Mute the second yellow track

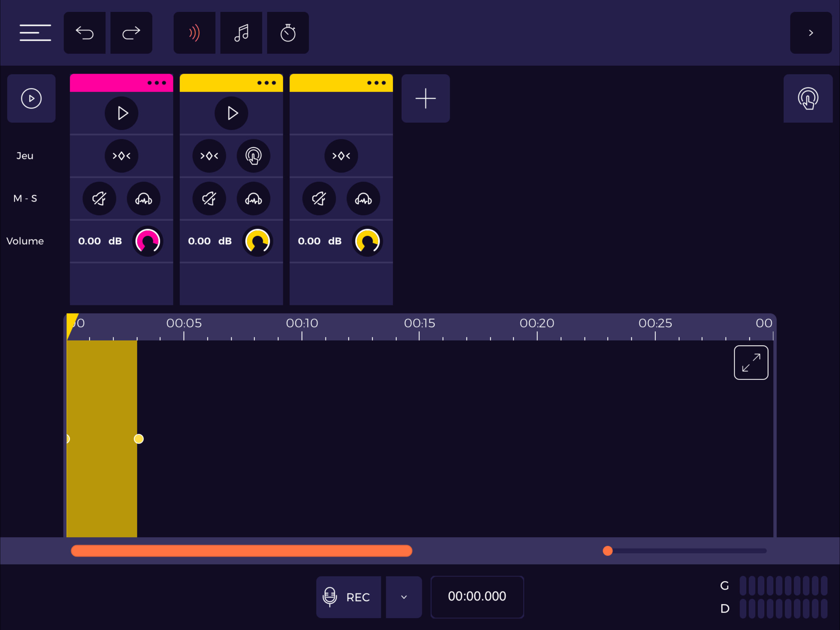(x=209, y=198)
